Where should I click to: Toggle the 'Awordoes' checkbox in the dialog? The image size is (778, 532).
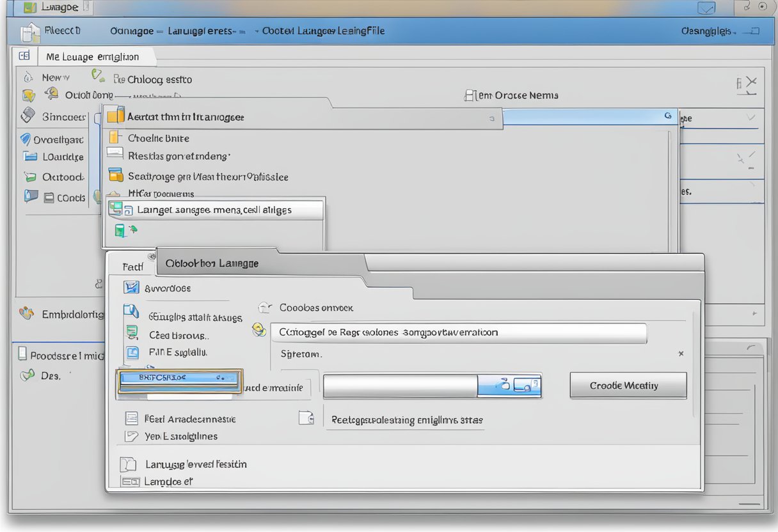(132, 287)
